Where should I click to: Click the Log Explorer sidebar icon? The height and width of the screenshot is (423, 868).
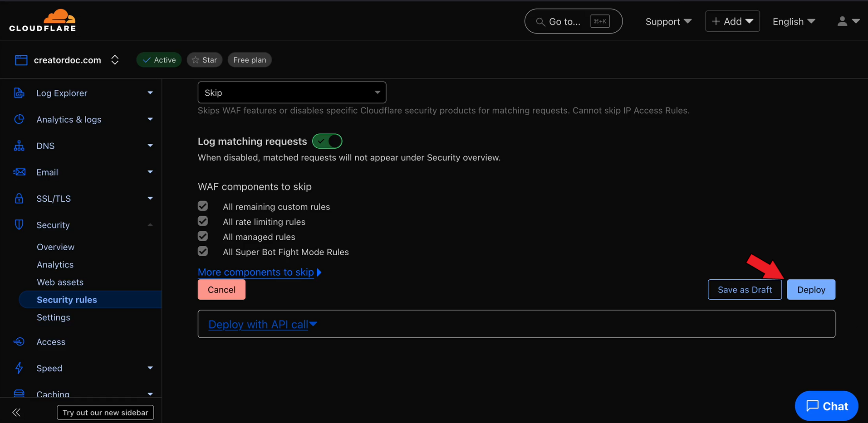tap(19, 93)
